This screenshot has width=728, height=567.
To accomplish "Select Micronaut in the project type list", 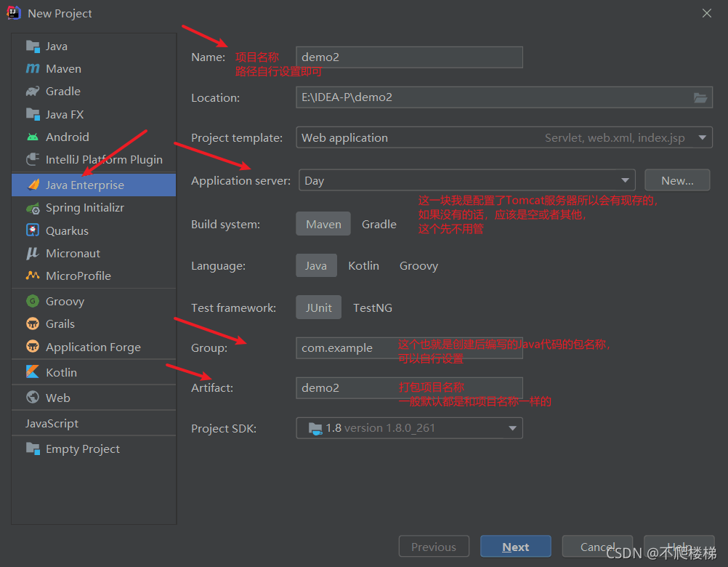I will tap(94, 253).
